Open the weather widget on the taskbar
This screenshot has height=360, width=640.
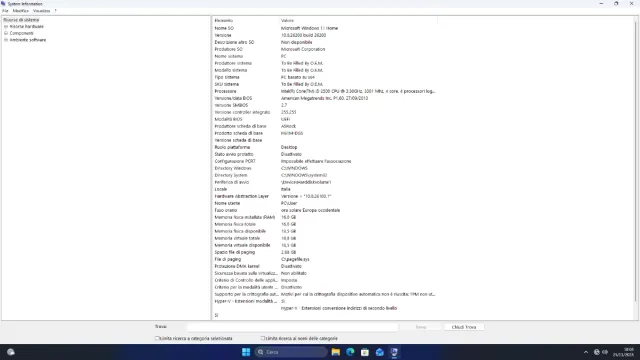[11, 352]
